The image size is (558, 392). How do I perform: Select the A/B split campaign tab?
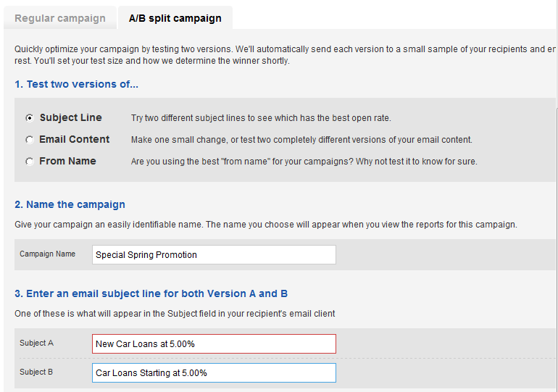pyautogui.click(x=175, y=18)
